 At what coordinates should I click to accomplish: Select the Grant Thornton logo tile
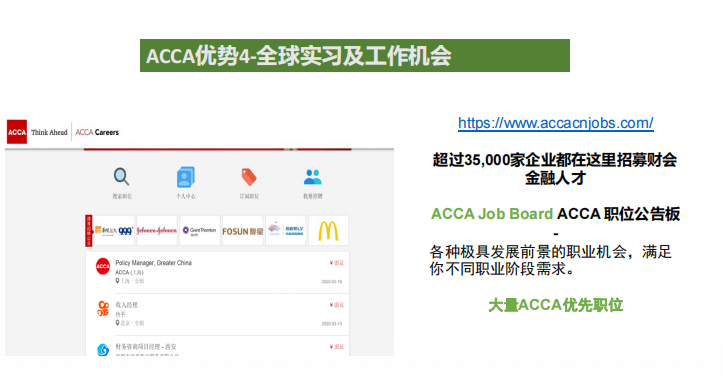tap(200, 230)
